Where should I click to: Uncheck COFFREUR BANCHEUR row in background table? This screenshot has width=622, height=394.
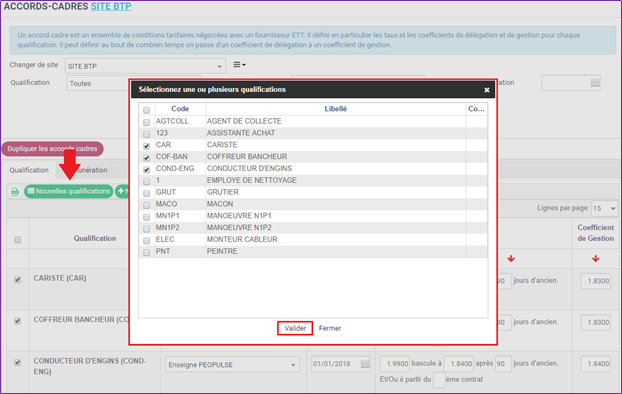pyautogui.click(x=17, y=321)
